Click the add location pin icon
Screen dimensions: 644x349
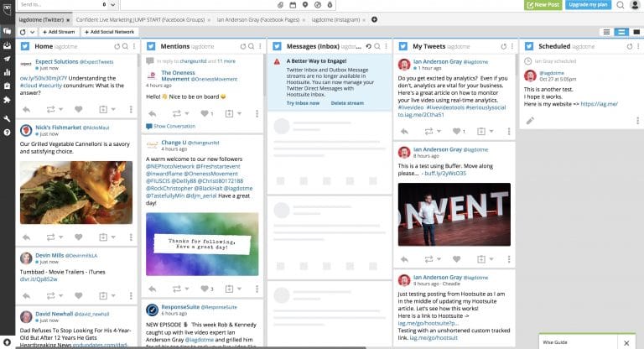pos(305,5)
